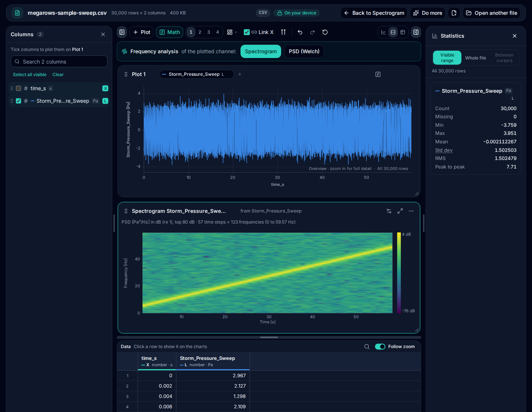Toggle the cursors tool icon beside Link X
The width and height of the screenshot is (532, 412).
pos(283,32)
